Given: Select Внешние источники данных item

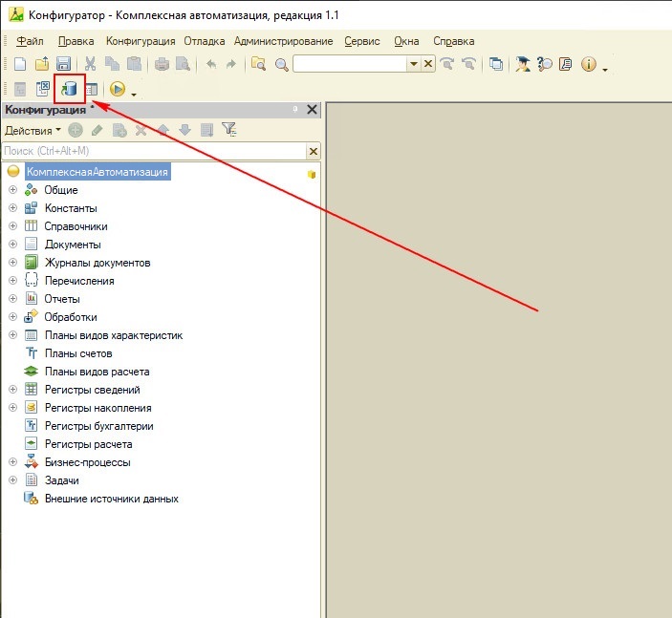Looking at the screenshot, I should 112,499.
